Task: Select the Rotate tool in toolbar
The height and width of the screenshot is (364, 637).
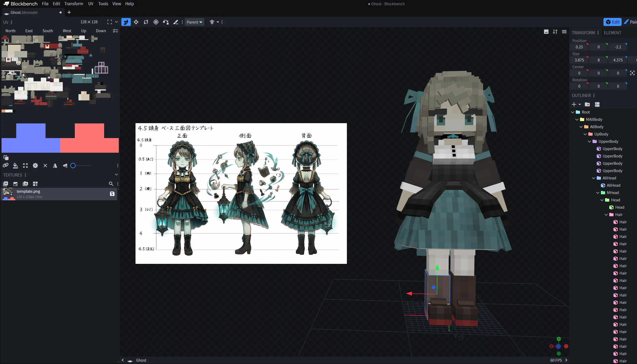Action: 146,22
